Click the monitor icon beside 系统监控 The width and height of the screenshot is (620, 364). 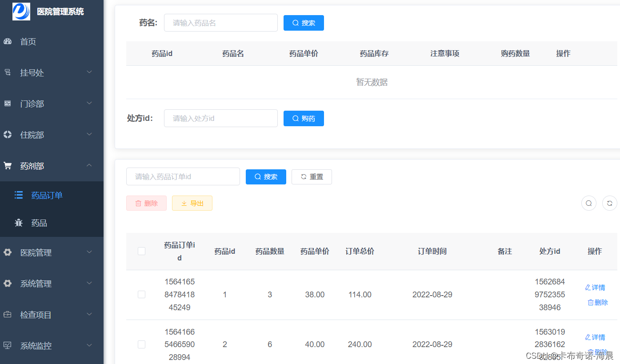[x=8, y=345]
